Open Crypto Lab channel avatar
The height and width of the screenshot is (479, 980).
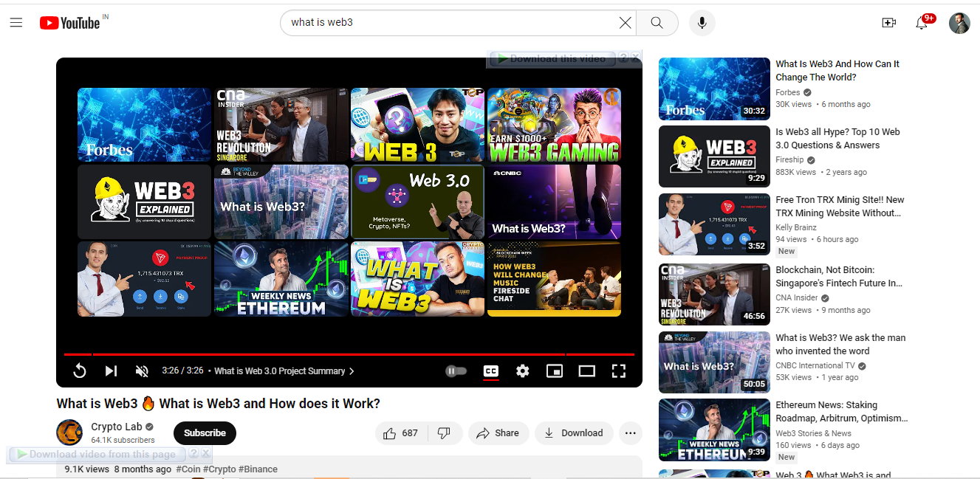69,433
